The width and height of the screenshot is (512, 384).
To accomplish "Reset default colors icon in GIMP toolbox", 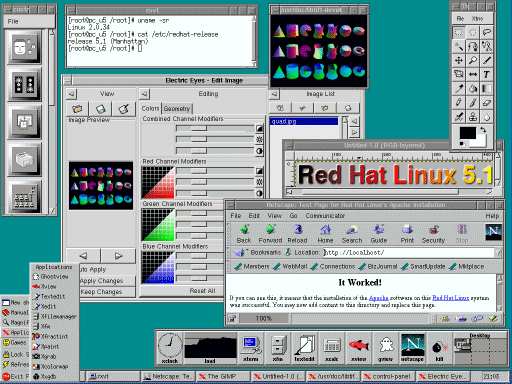I will tap(462, 144).
